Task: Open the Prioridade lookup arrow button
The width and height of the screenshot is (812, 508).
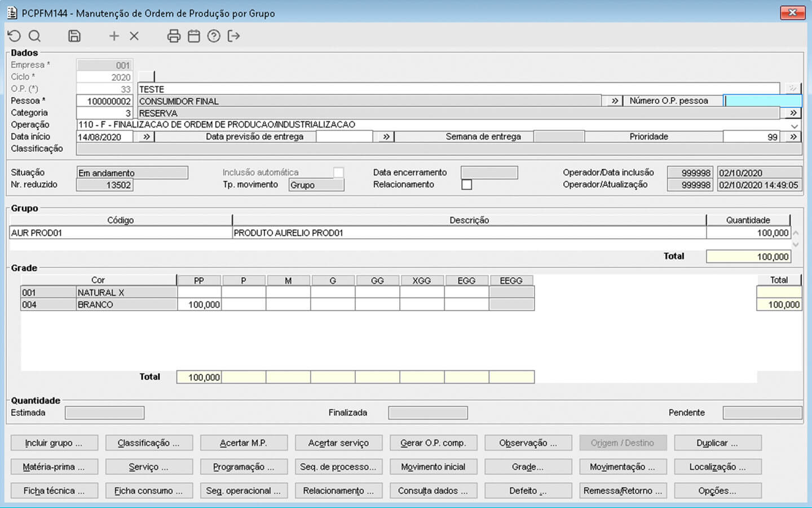Action: point(793,137)
